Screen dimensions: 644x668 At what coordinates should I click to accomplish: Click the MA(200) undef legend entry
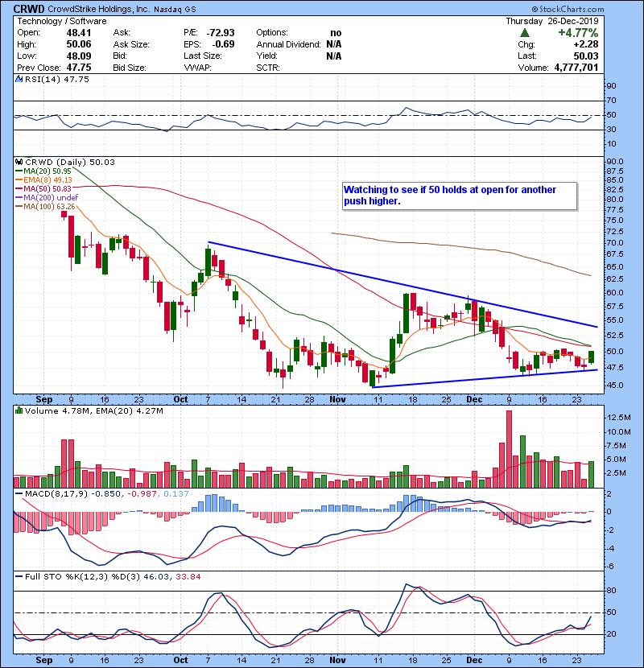click(x=47, y=197)
